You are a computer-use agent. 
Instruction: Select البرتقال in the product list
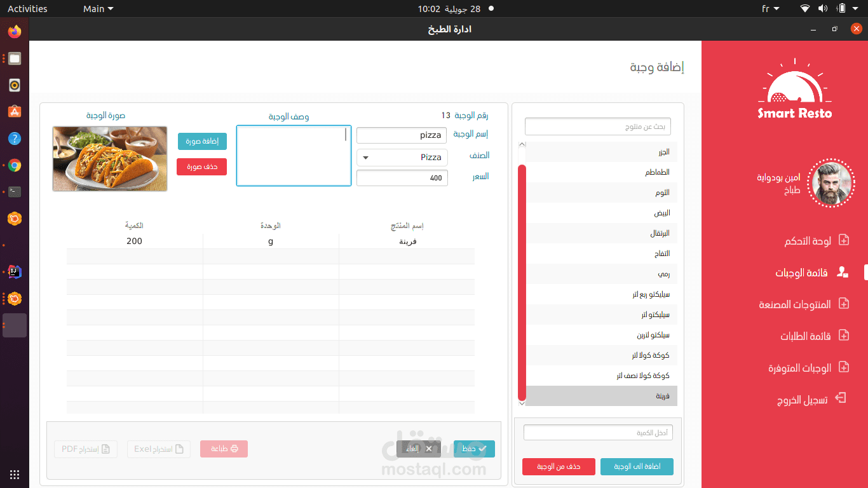pyautogui.click(x=602, y=233)
